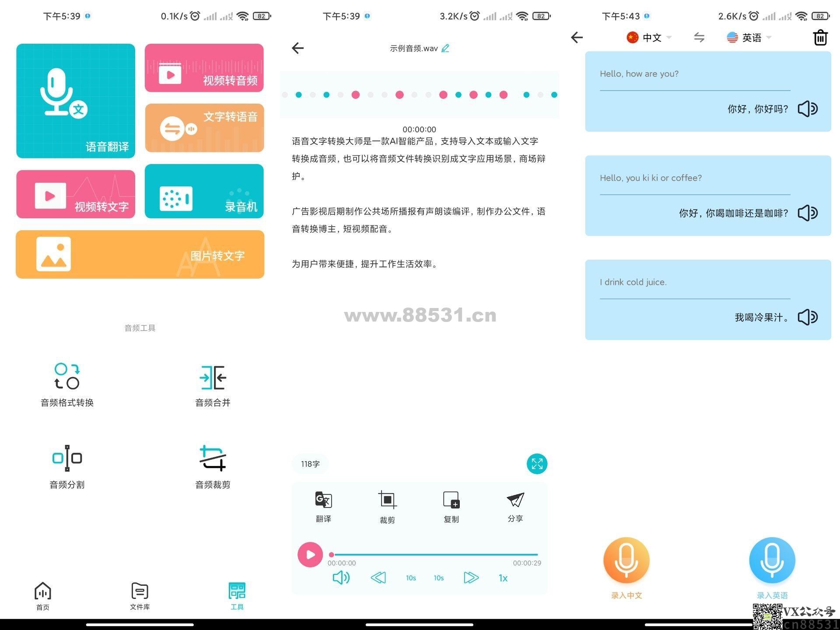
Task: Open the 视频转文字 video-to-text tile
Action: pyautogui.click(x=76, y=194)
